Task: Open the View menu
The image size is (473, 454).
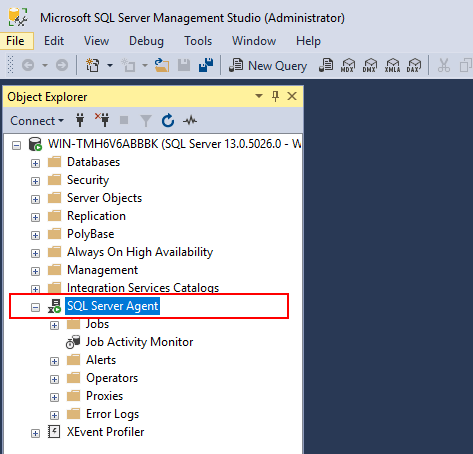Action: pos(96,41)
